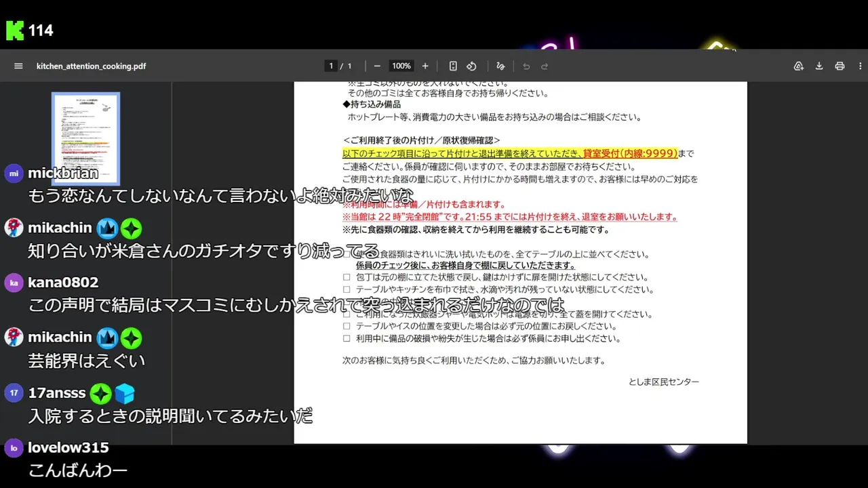Open the PDF viewer sidebar hamburger menu
Image resolution: width=868 pixels, height=488 pixels.
(18, 66)
